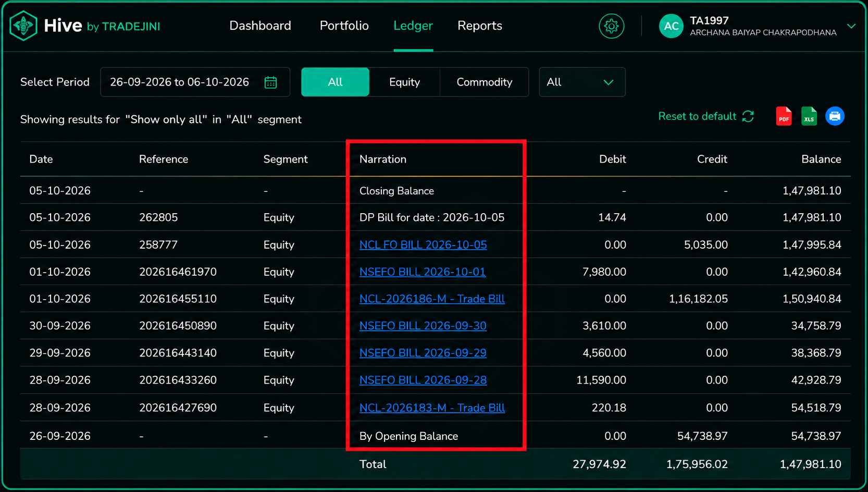Click the Hive by Tradejini logo
This screenshot has height=492, width=868.
tap(85, 26)
